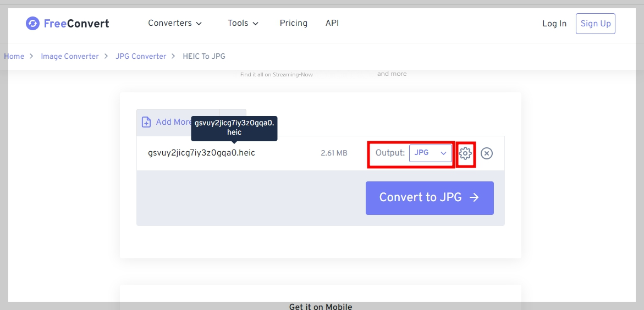644x310 pixels.
Task: Open the API page
Action: (x=332, y=23)
